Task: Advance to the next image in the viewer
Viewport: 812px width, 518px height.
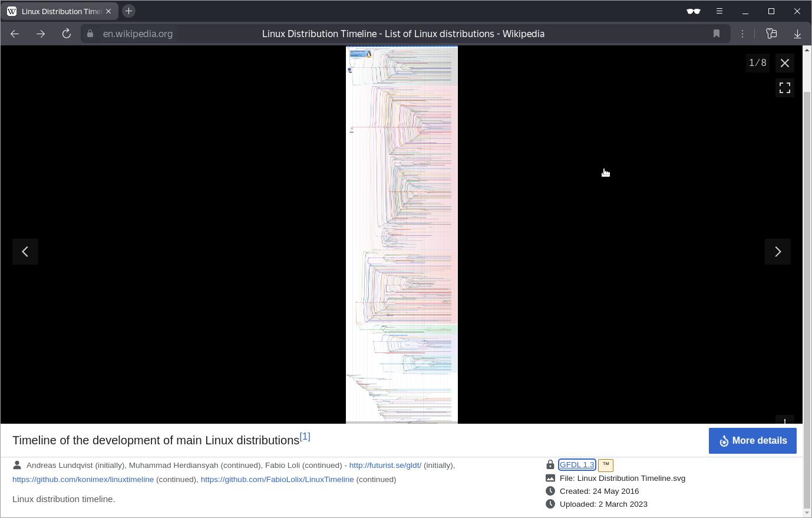Action: coord(778,252)
